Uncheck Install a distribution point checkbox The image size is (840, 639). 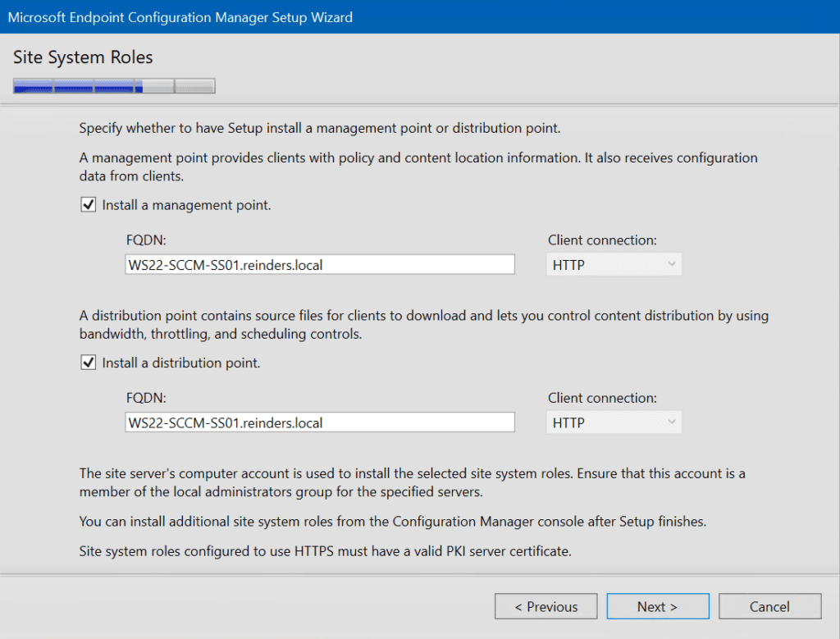coord(89,363)
